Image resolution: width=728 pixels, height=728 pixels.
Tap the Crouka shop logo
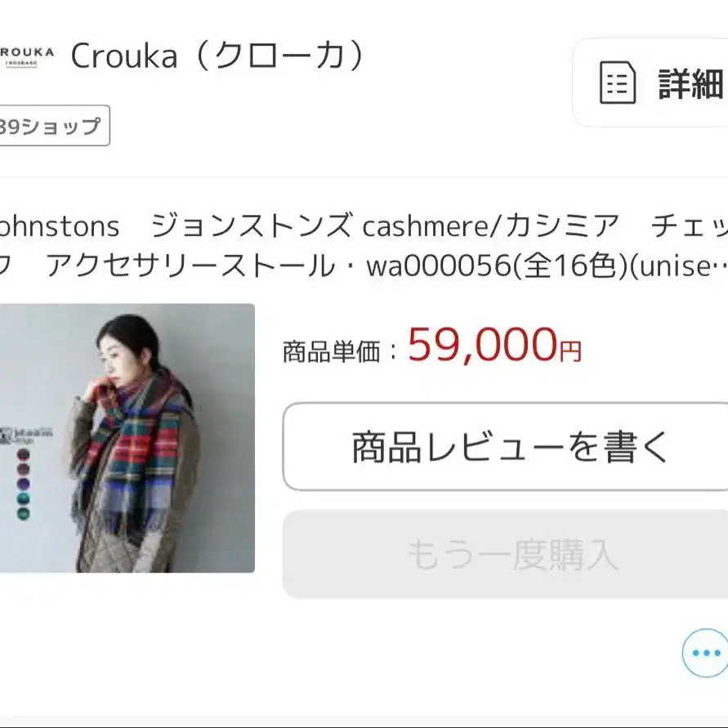coord(26,56)
